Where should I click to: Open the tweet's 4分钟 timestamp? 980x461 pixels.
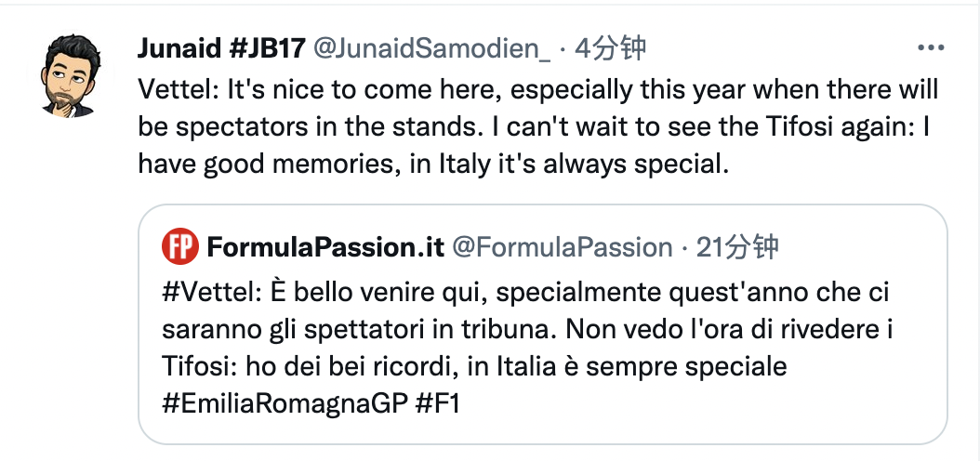point(610,48)
